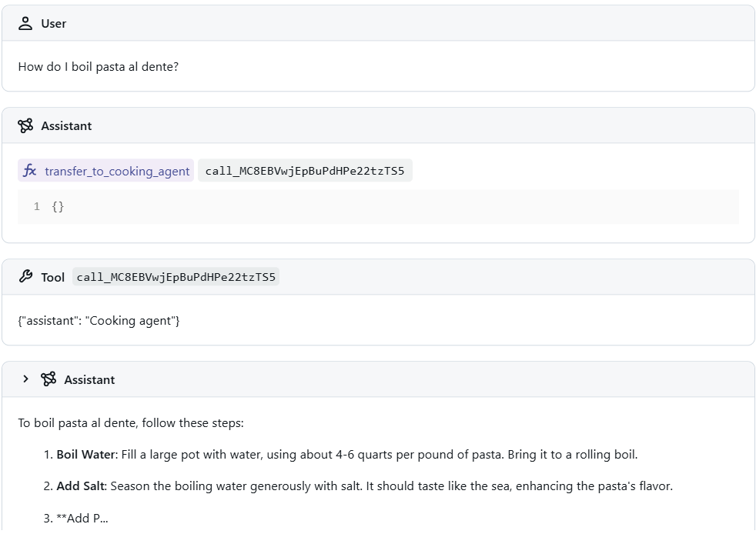This screenshot has width=756, height=534.
Task: Click the fx function icon
Action: 30,171
